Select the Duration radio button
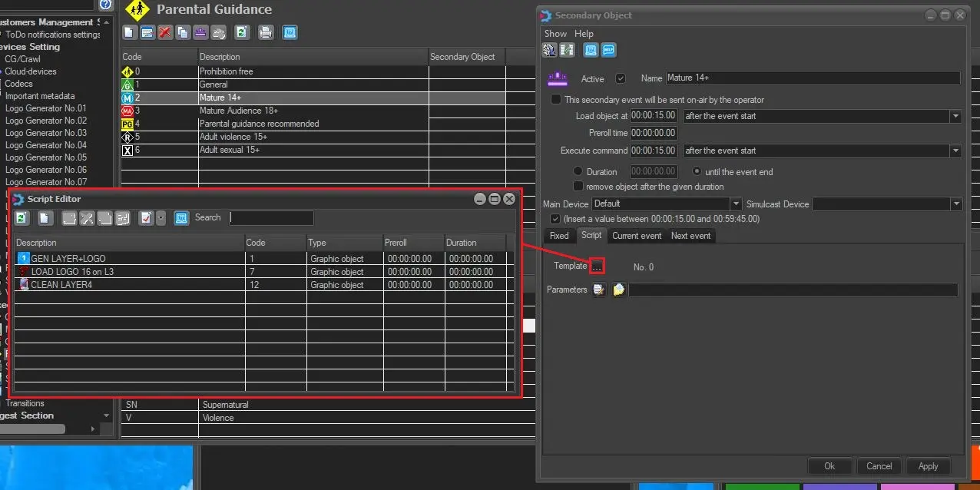The width and height of the screenshot is (980, 490). coord(578,172)
